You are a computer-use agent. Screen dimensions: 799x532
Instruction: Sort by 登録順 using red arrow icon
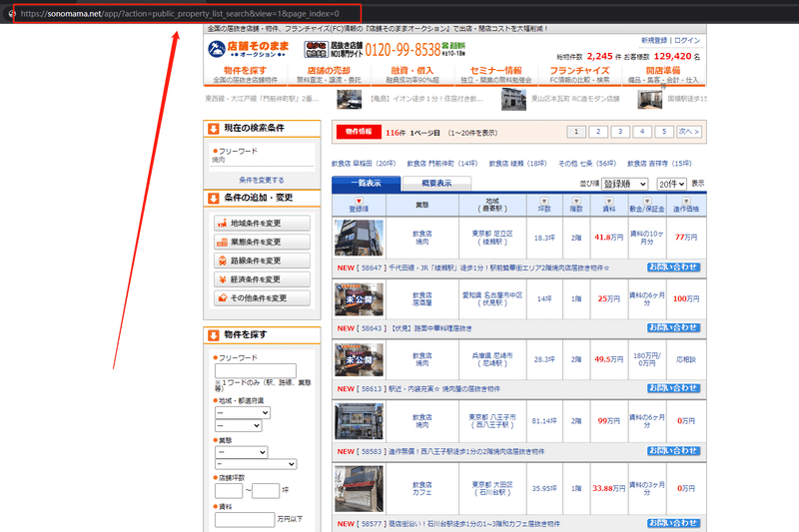coord(359,201)
